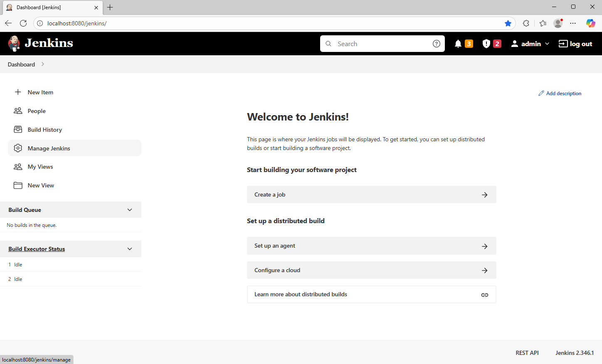The width and height of the screenshot is (602, 364).
Task: Click log out button
Action: 575,44
